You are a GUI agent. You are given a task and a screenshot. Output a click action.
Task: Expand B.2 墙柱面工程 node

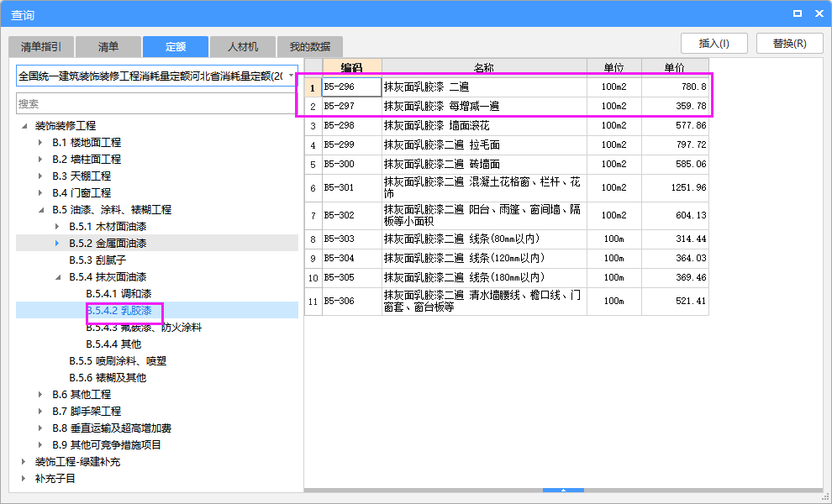[40, 159]
